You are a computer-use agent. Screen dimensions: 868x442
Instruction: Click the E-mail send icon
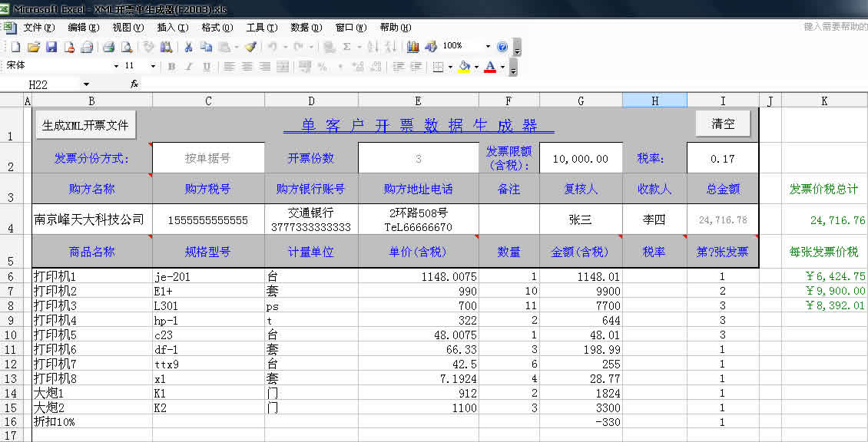pos(87,47)
